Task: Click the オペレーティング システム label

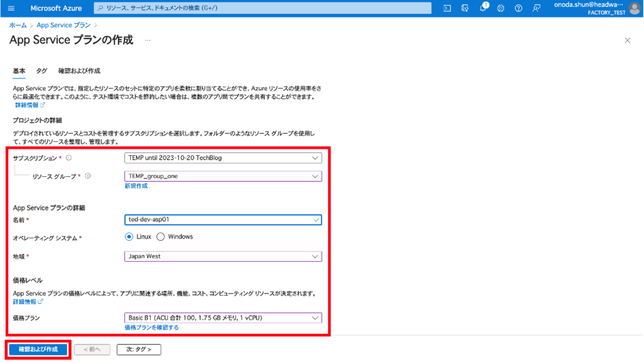Action: pos(45,238)
